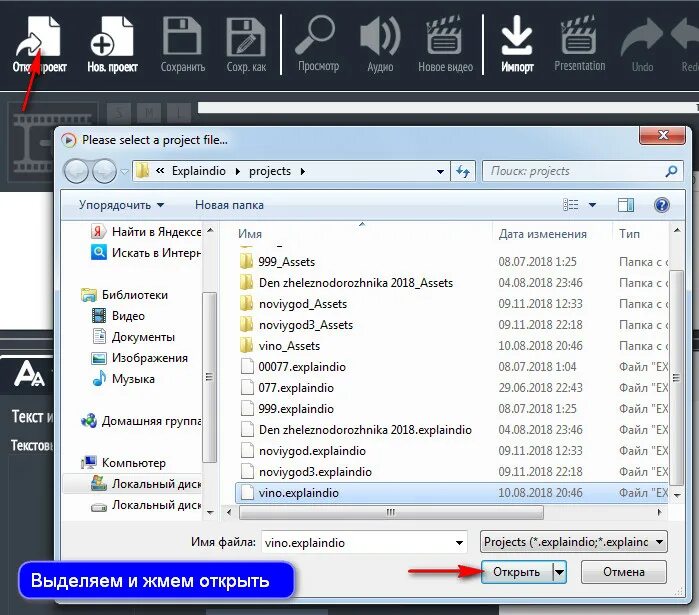Expand recent locations arrow beside navigation buttons
The image size is (699, 615).
[124, 172]
